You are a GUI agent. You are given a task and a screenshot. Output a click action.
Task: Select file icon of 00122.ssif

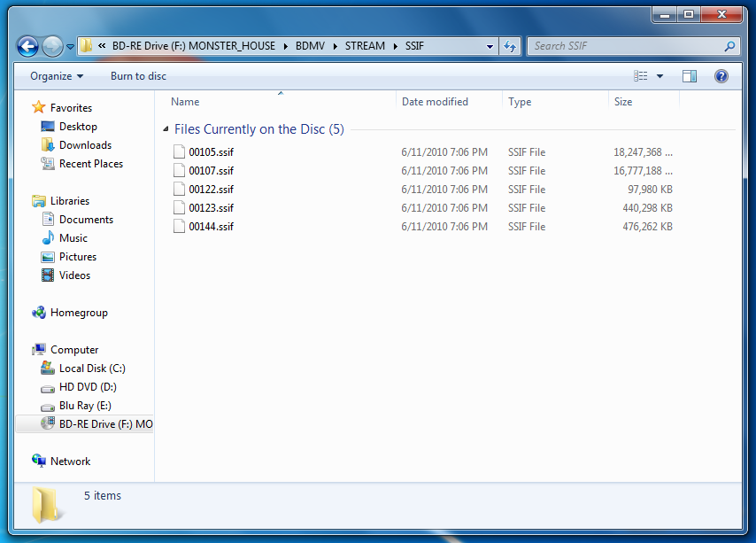point(180,189)
